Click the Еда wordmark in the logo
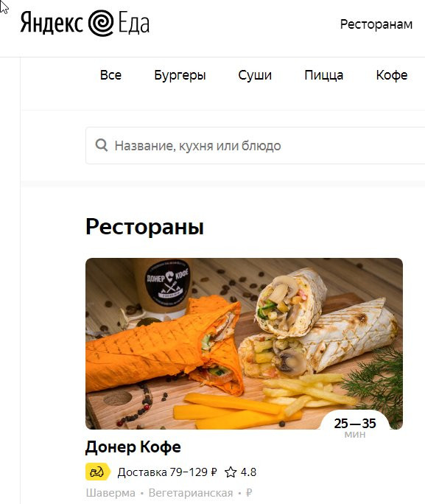The image size is (425, 504). click(134, 24)
